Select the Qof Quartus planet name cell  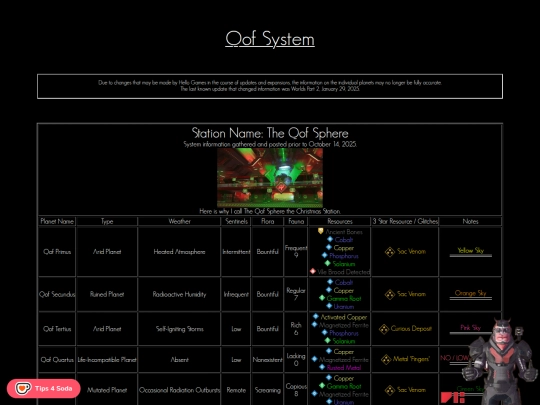point(57,360)
